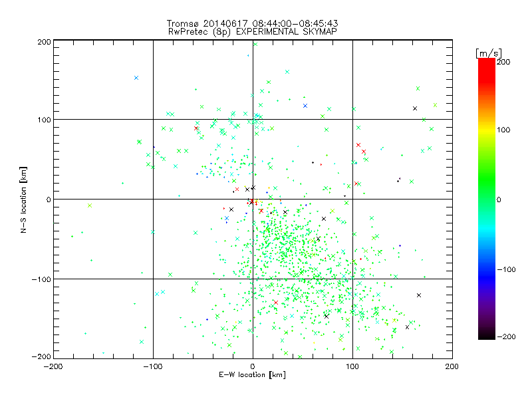Click the E-W axis tick label '-100'

(153, 366)
